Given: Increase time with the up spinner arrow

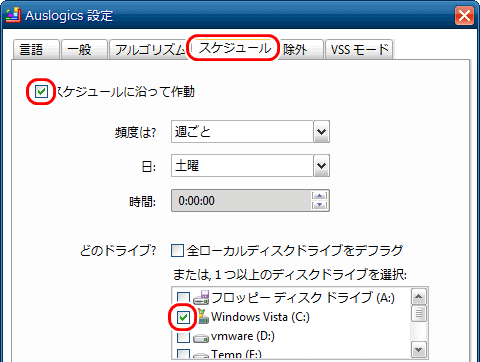Looking at the screenshot, I should click(x=320, y=196).
